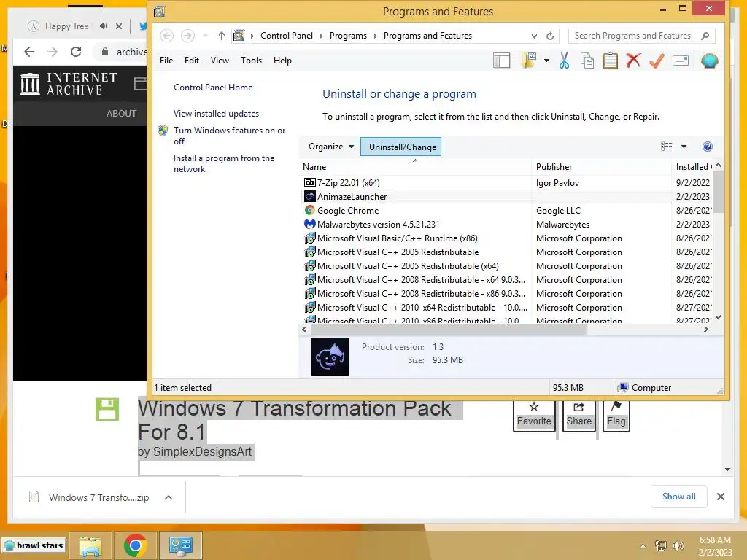
Task: Close the Happy Tree browser tab
Action: point(119,26)
